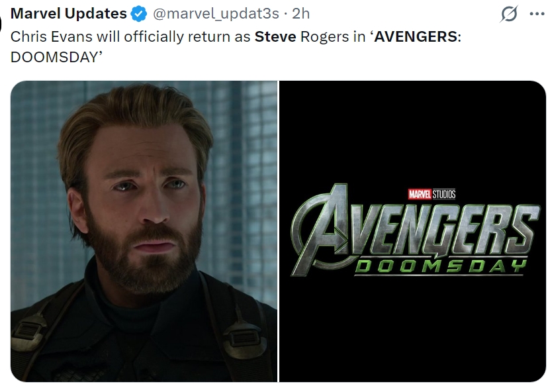Open the left photo of bearded man

coord(144,230)
